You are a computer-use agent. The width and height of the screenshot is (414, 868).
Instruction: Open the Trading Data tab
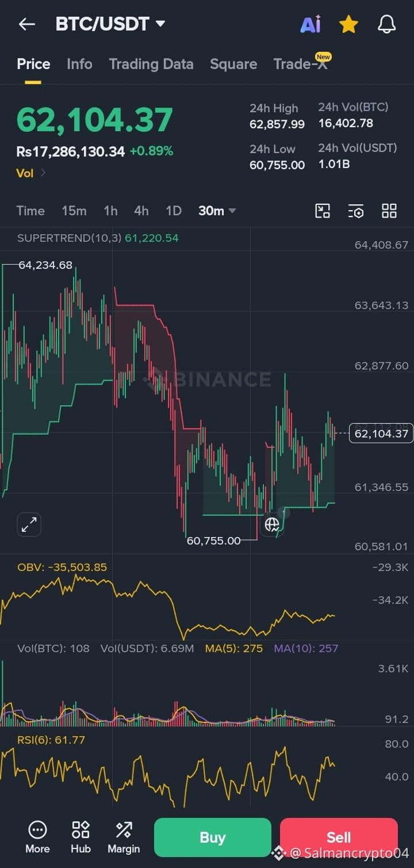coord(151,64)
